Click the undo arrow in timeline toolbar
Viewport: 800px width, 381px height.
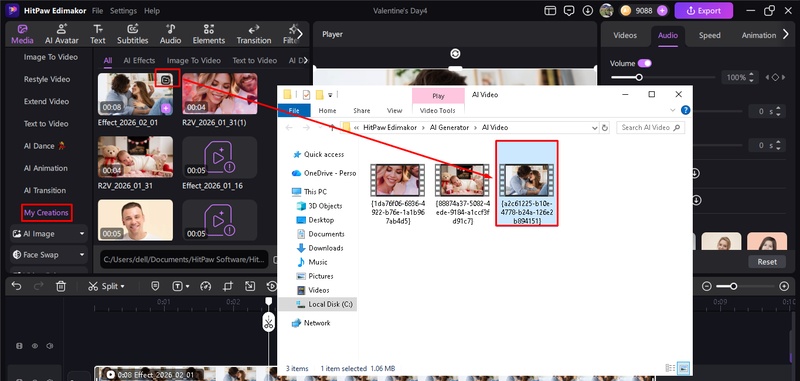pyautogui.click(x=16, y=286)
